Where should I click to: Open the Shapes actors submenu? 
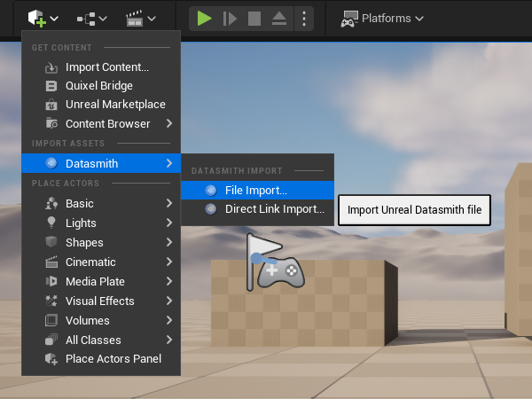coord(101,242)
